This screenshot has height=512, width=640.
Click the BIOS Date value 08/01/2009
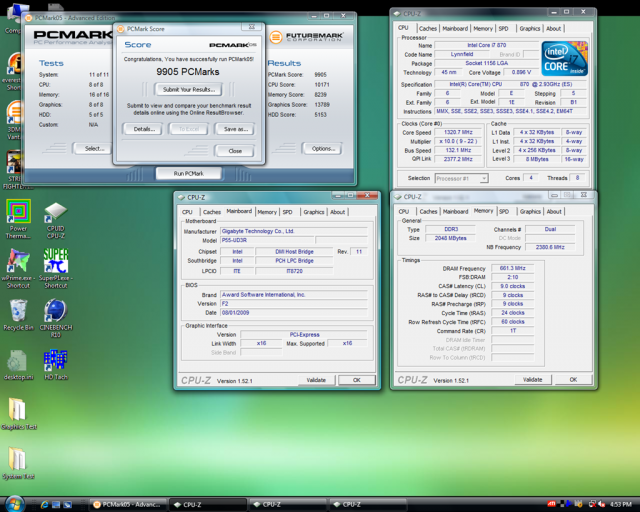294,313
